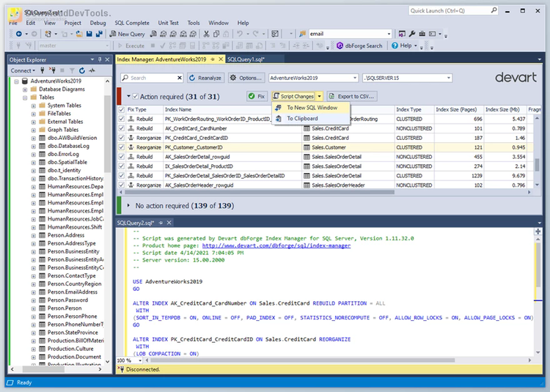The image size is (550, 392).
Task: Open the SQL Complete menu
Action: point(132,23)
